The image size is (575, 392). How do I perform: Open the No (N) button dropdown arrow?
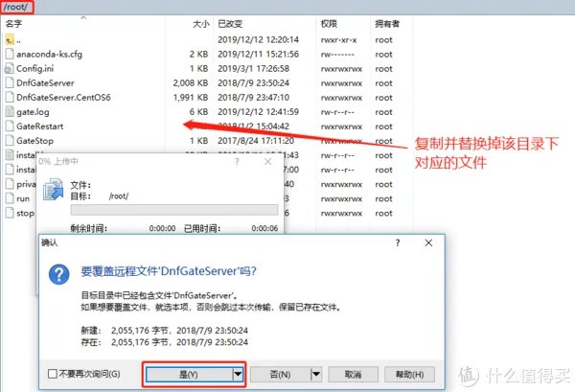pos(316,375)
